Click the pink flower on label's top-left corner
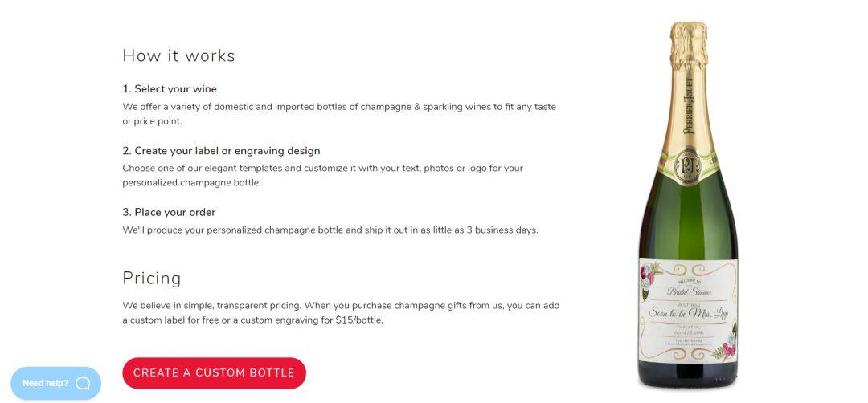This screenshot has width=868, height=403. tap(648, 273)
